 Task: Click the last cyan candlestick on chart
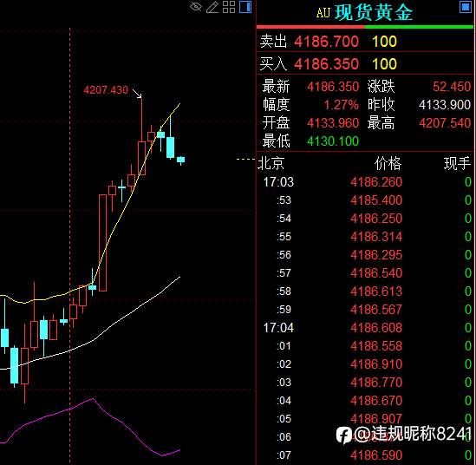180,160
